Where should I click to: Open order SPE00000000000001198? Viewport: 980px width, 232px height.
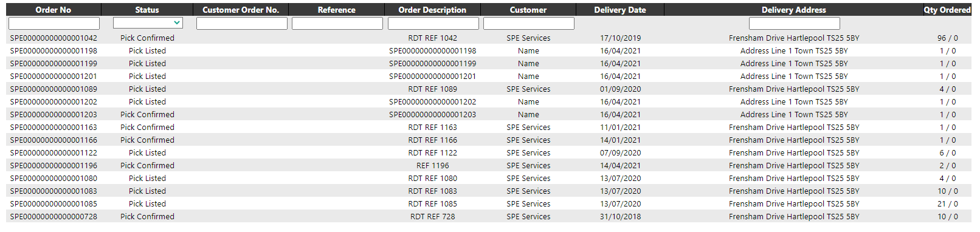click(x=53, y=50)
